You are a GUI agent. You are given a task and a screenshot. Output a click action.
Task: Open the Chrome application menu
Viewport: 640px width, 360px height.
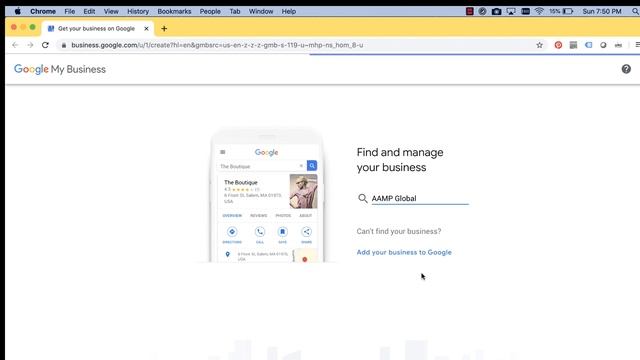43,11
